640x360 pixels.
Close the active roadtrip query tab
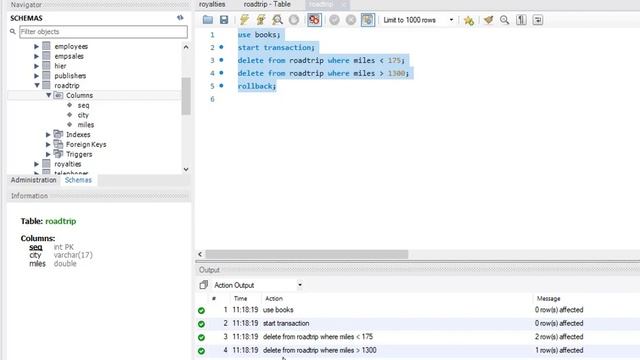pyautogui.click(x=344, y=4)
